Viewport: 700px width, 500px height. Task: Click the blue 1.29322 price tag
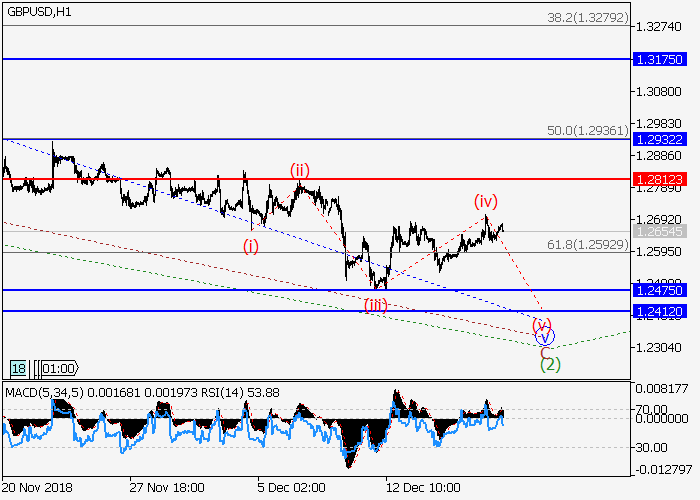point(659,138)
